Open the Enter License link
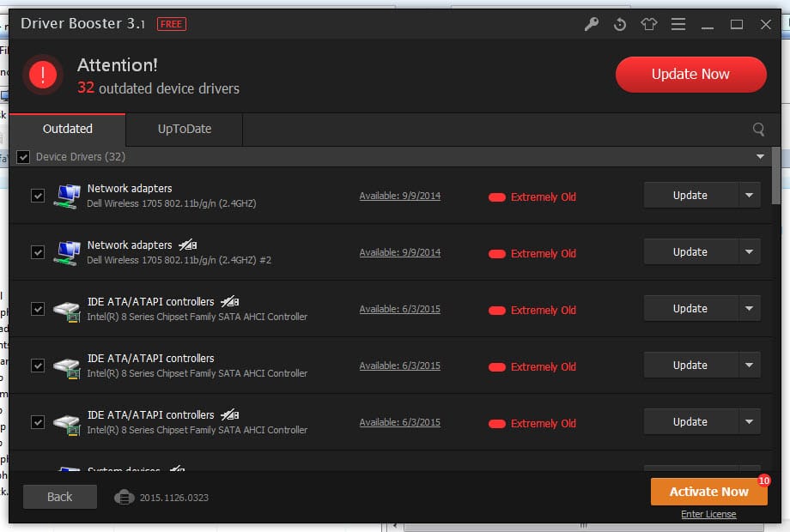Image resolution: width=790 pixels, height=532 pixels. point(708,514)
